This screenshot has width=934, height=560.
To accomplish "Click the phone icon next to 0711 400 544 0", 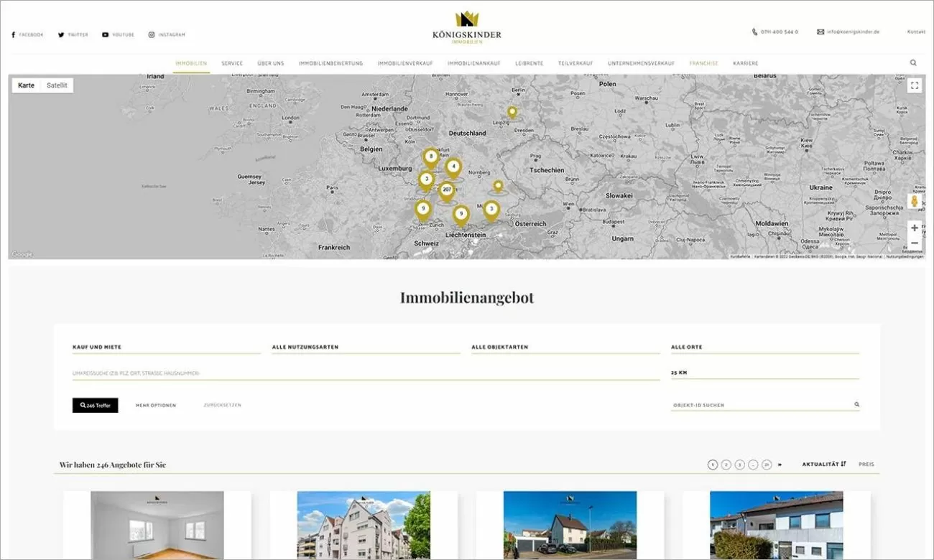I will 754,32.
